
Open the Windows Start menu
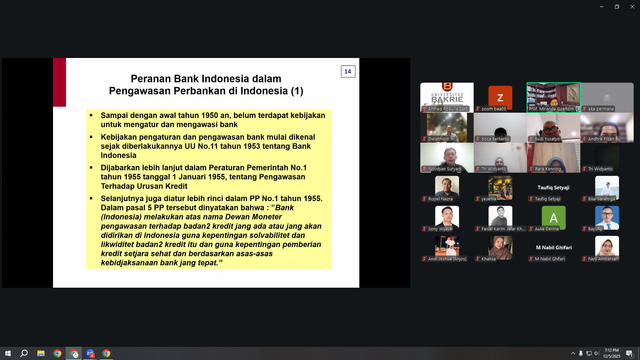pos(8,353)
